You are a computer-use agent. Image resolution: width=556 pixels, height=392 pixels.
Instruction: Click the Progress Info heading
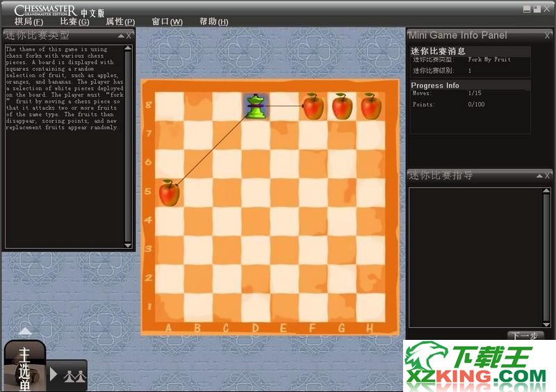click(435, 85)
